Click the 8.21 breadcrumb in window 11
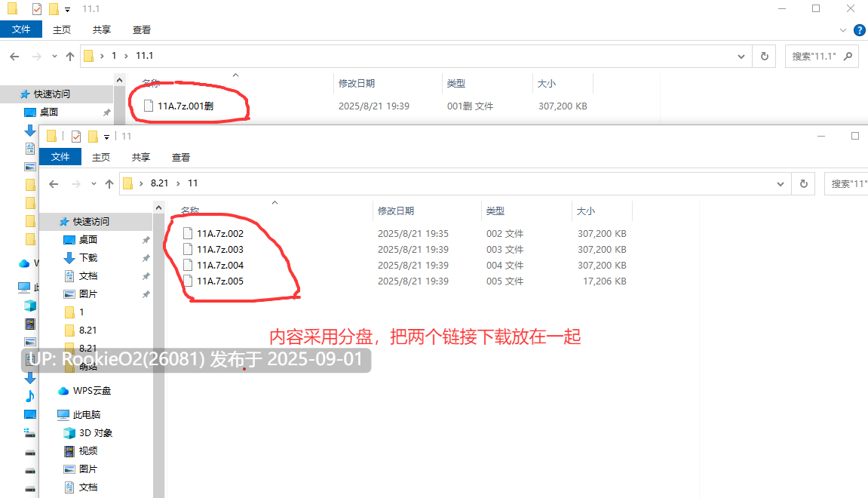The height and width of the screenshot is (498, 868). point(159,183)
